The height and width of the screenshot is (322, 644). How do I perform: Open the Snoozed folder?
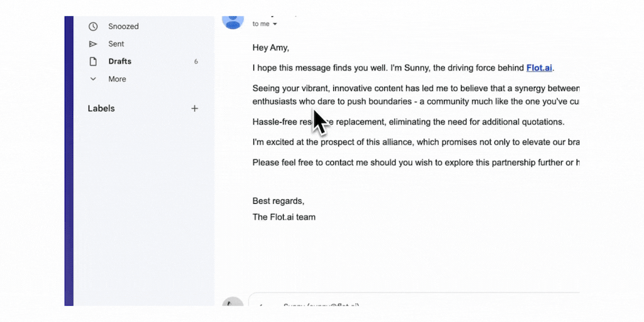tap(123, 26)
